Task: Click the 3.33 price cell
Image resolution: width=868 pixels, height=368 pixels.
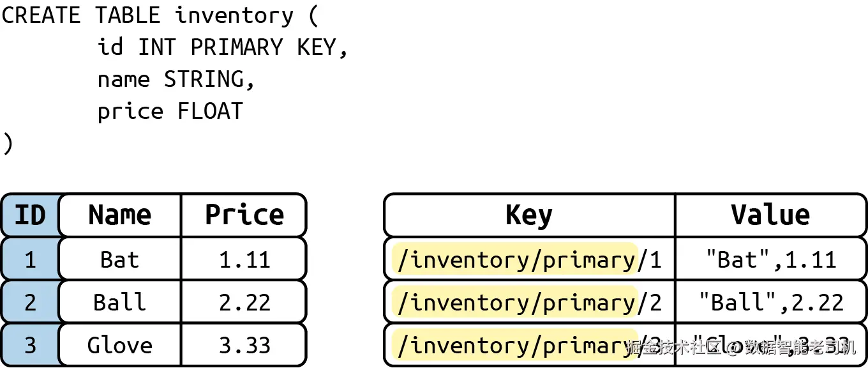Action: 244,345
